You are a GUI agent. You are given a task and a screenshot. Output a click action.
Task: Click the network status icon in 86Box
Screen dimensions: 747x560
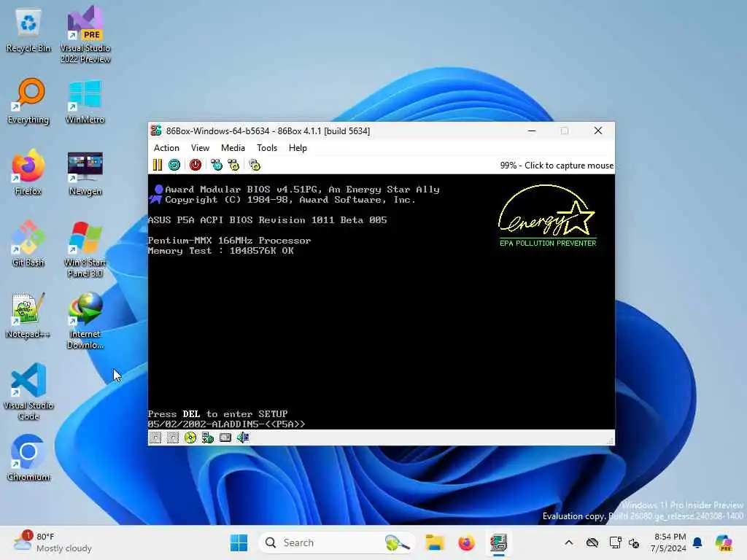(x=208, y=437)
